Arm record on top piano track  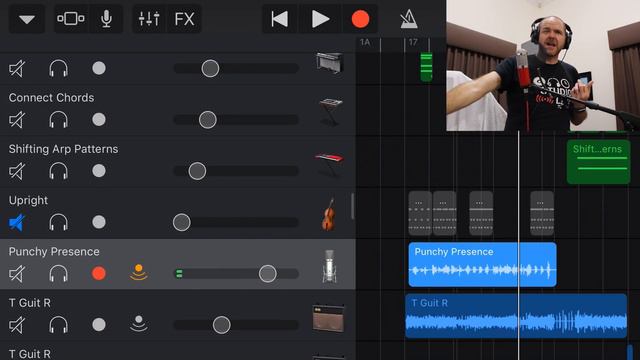point(99,68)
